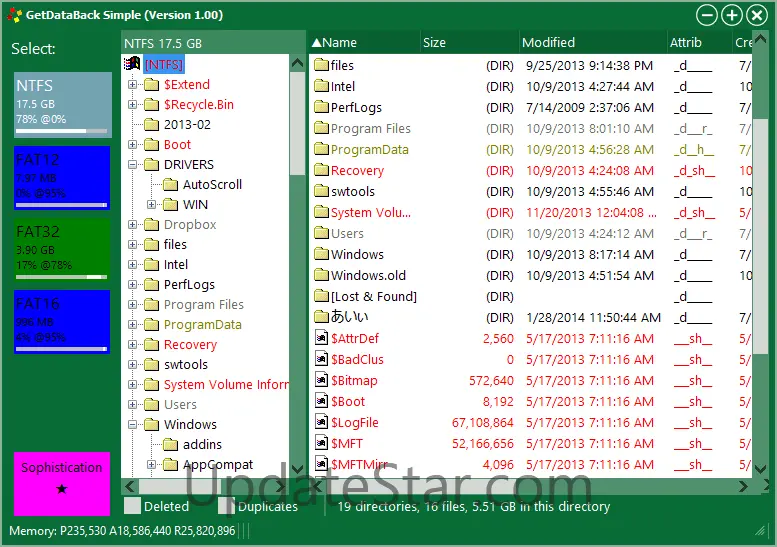Image resolution: width=777 pixels, height=547 pixels.
Task: Click the $MFT file icon
Action: (x=322, y=443)
